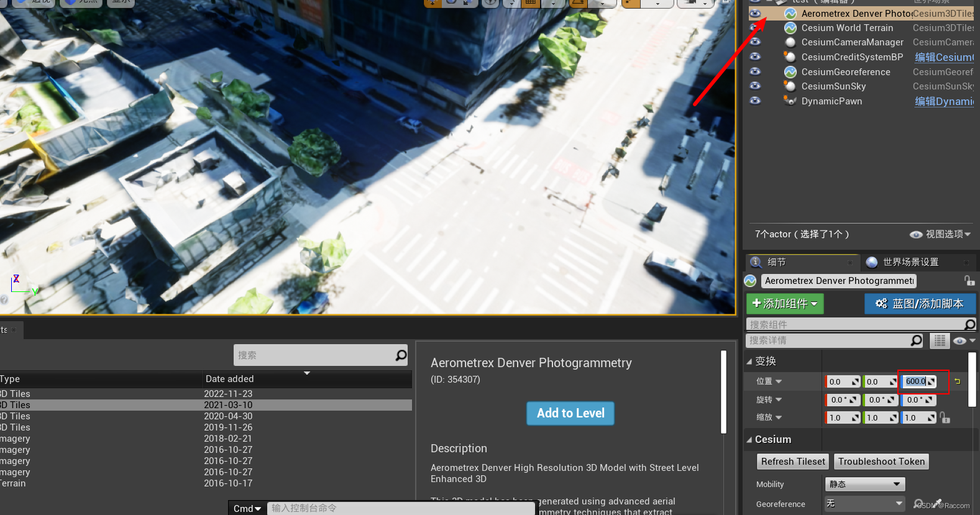Select the asset row dated 2018-02-21
The width and height of the screenshot is (980, 515).
point(206,439)
